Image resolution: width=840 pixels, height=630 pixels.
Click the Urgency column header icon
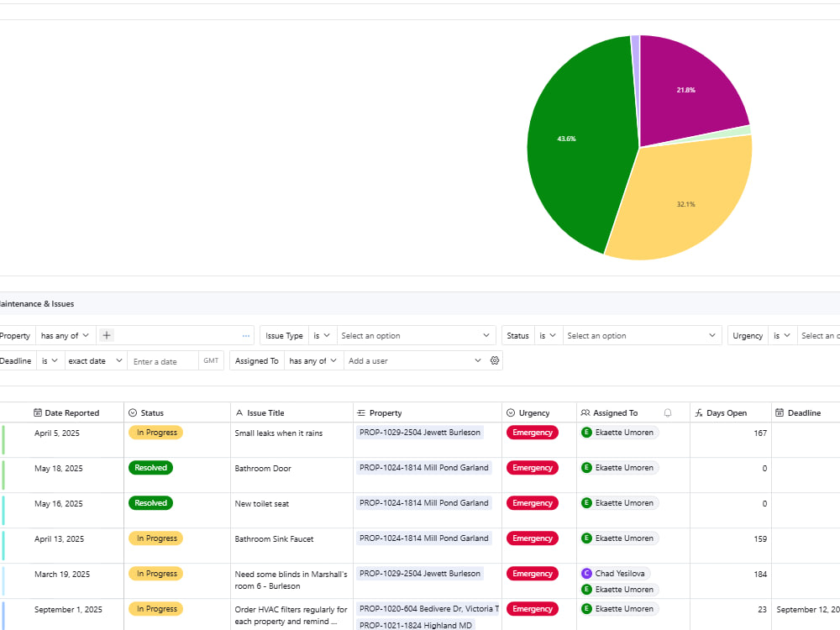click(x=511, y=412)
